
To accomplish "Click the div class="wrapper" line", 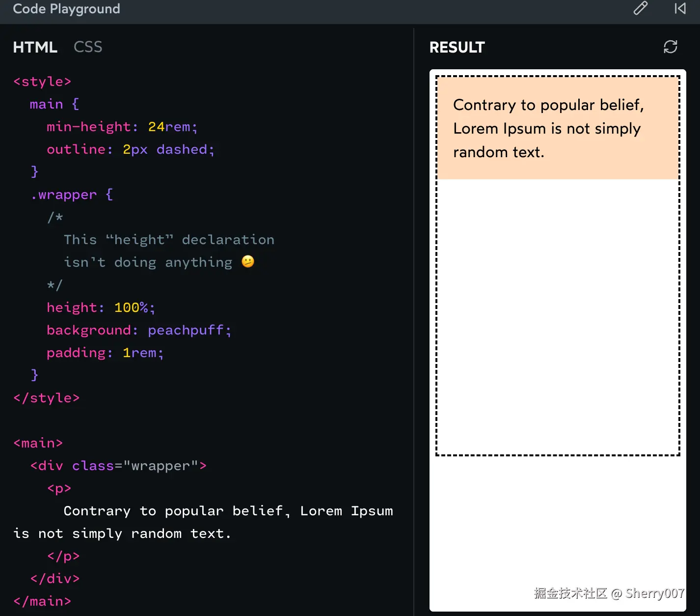I will tap(118, 466).
